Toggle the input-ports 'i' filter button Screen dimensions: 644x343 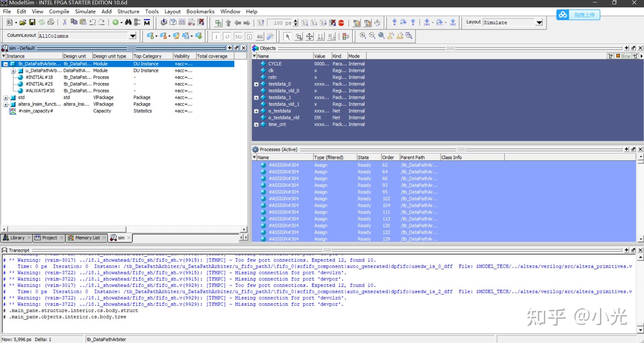click(x=216, y=36)
